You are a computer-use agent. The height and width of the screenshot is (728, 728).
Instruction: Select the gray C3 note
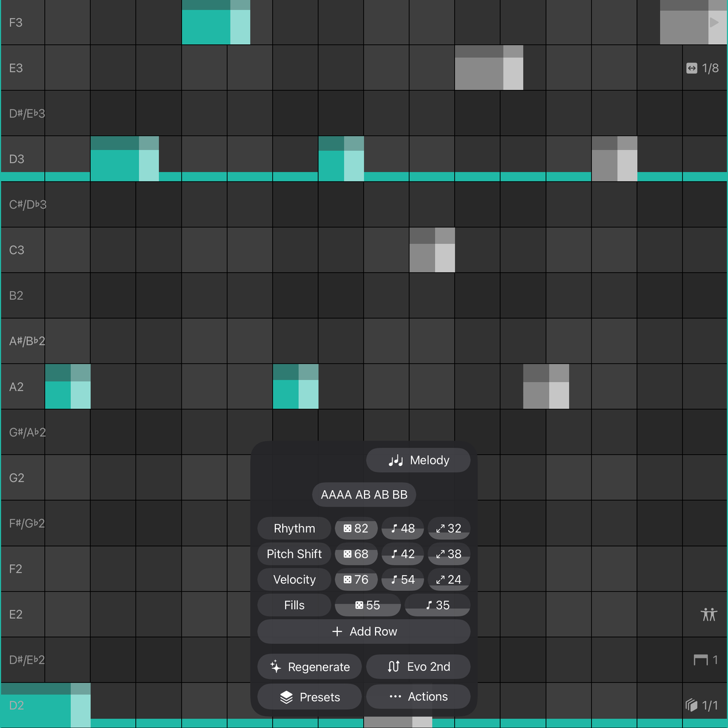click(x=432, y=250)
